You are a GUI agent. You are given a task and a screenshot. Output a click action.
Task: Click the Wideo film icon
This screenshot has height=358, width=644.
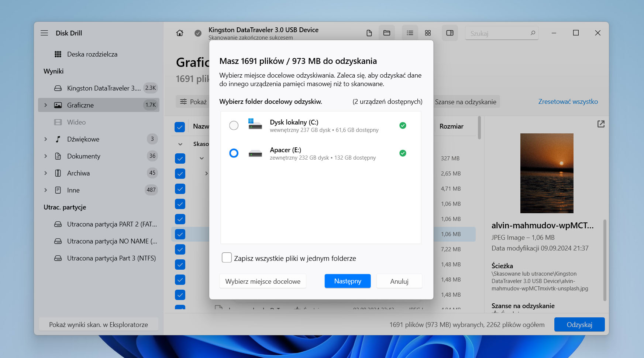click(58, 122)
